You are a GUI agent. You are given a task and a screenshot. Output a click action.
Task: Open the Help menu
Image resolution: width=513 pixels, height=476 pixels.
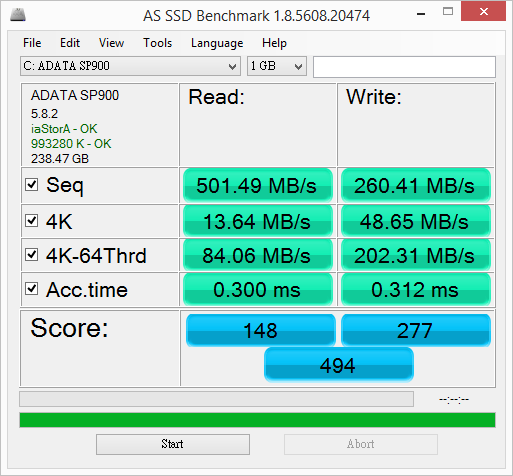(274, 43)
